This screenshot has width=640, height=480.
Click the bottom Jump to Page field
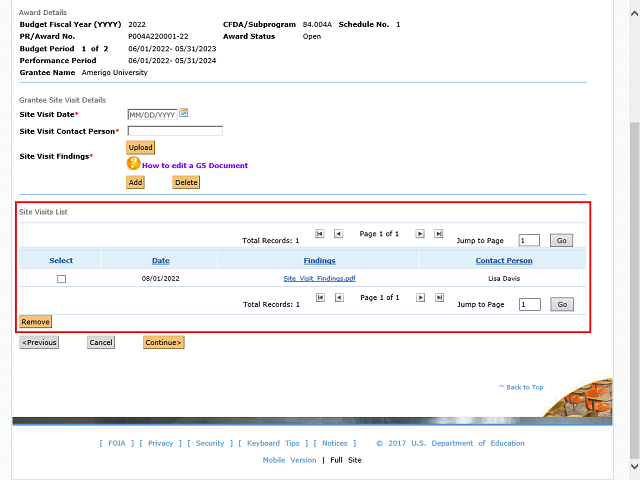click(530, 304)
